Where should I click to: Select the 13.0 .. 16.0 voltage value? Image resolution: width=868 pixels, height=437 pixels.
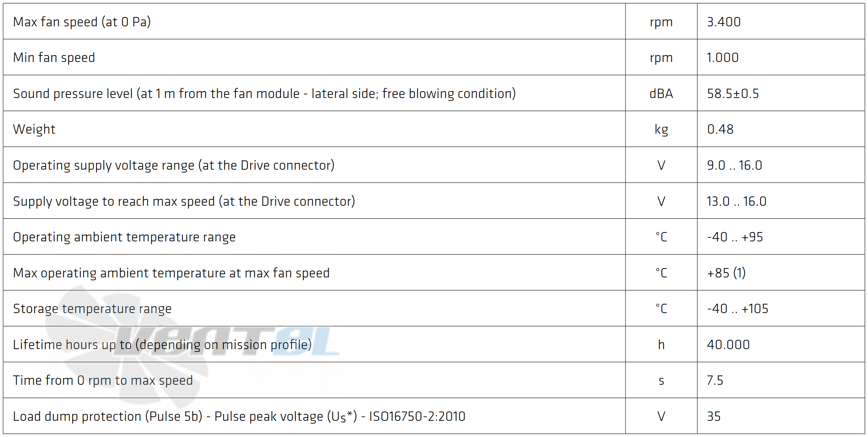(x=737, y=201)
